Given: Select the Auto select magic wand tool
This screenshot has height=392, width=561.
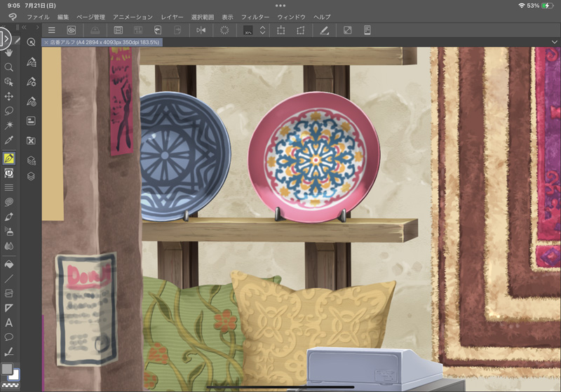Looking at the screenshot, I should pos(9,125).
